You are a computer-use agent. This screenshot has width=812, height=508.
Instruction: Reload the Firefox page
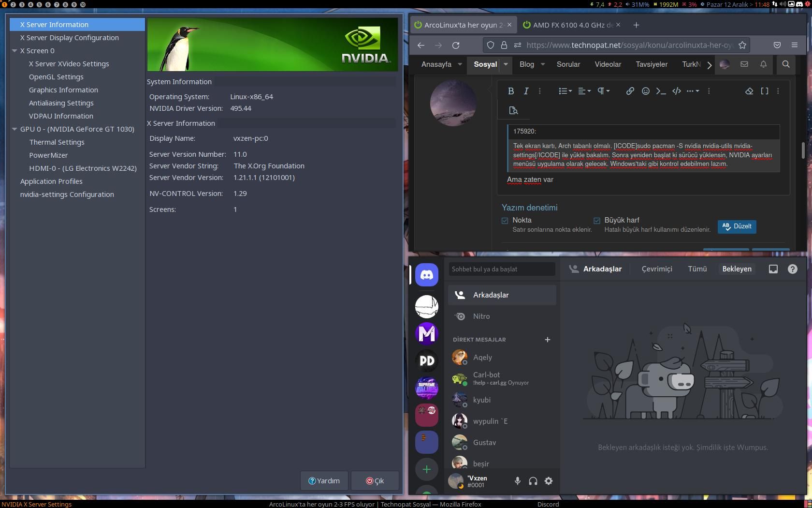pyautogui.click(x=456, y=45)
